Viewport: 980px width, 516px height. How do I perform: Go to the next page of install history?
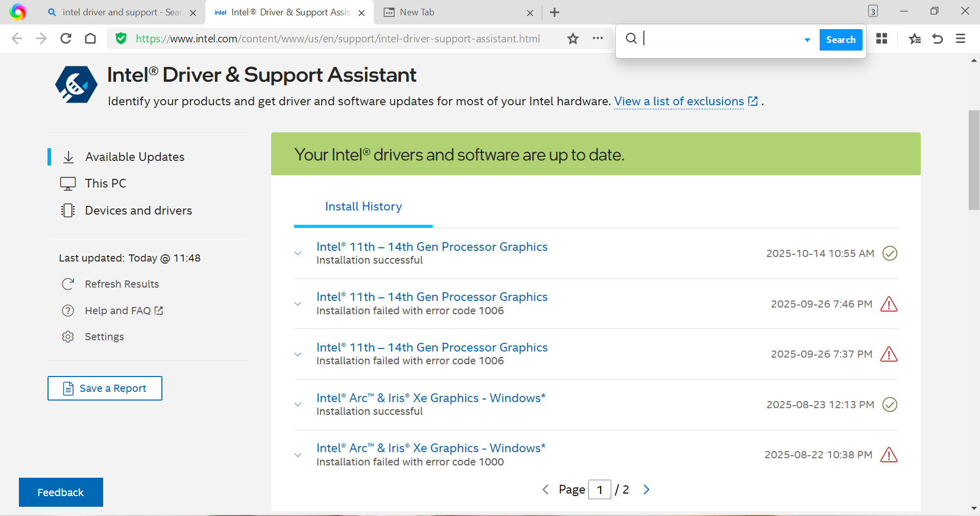point(647,489)
